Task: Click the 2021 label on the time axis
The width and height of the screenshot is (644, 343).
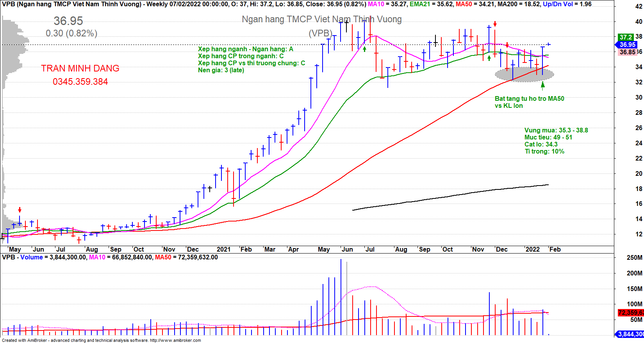Action: [x=224, y=249]
